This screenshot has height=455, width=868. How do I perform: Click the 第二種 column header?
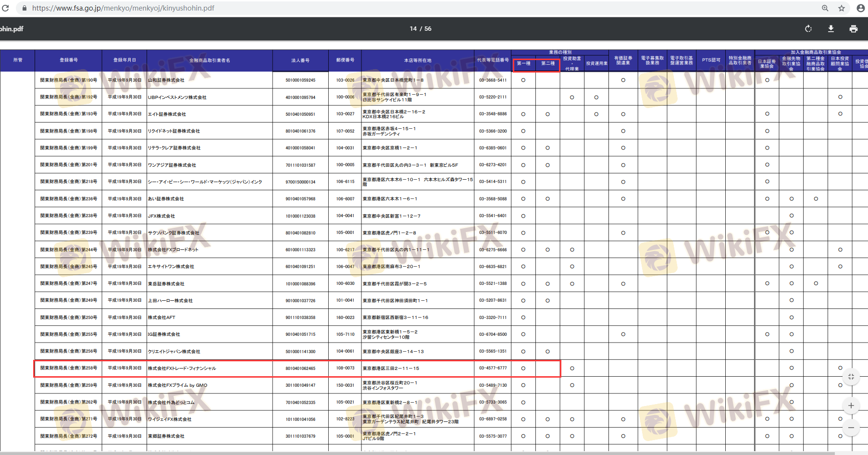click(x=548, y=63)
